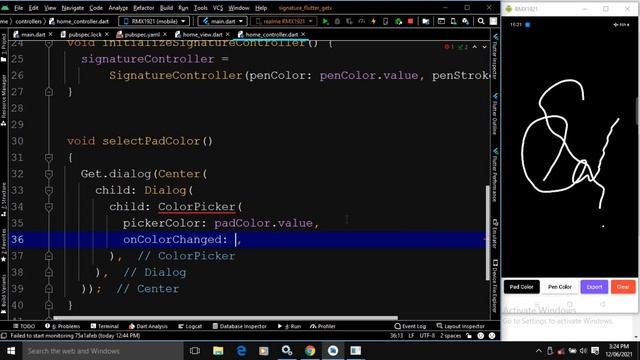Open Emulator side panel
Screen dimensions: 640x360
click(x=495, y=234)
